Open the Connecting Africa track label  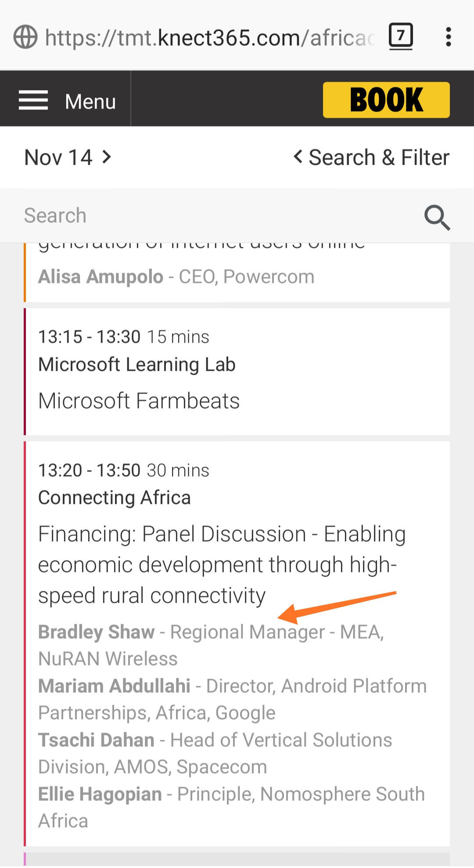(x=115, y=498)
